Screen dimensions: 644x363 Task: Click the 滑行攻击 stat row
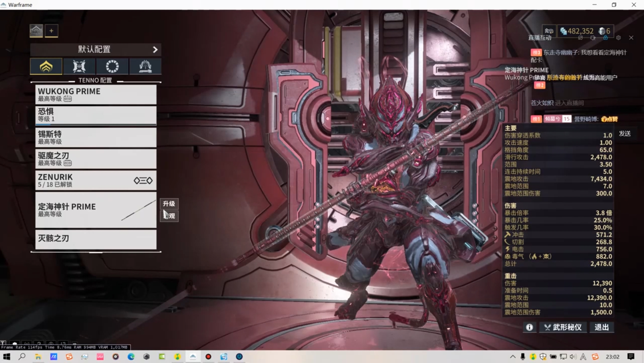point(558,157)
